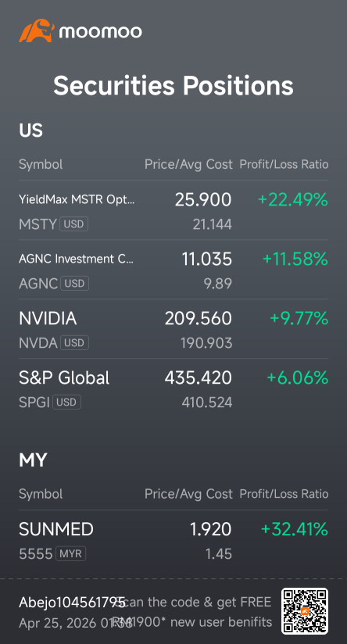Viewport: 347px width, 644px height.
Task: Click the USD badge next to AGNC
Action: click(x=75, y=284)
